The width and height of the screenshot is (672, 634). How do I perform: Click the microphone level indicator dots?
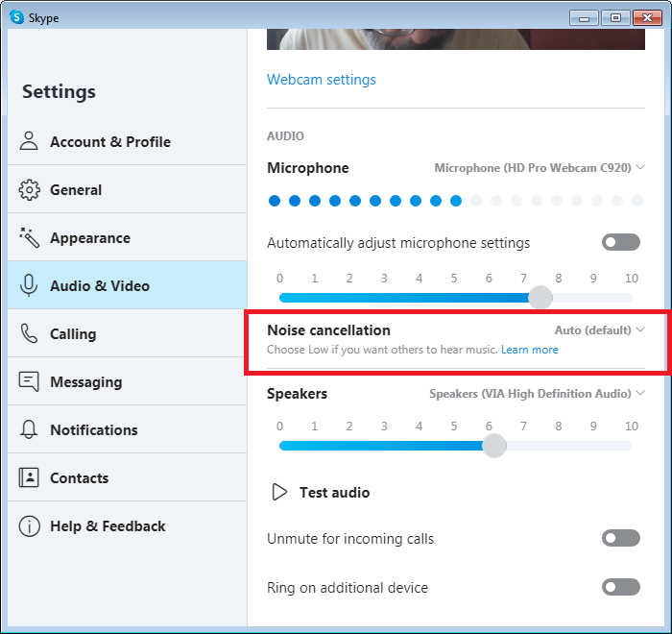[456, 201]
